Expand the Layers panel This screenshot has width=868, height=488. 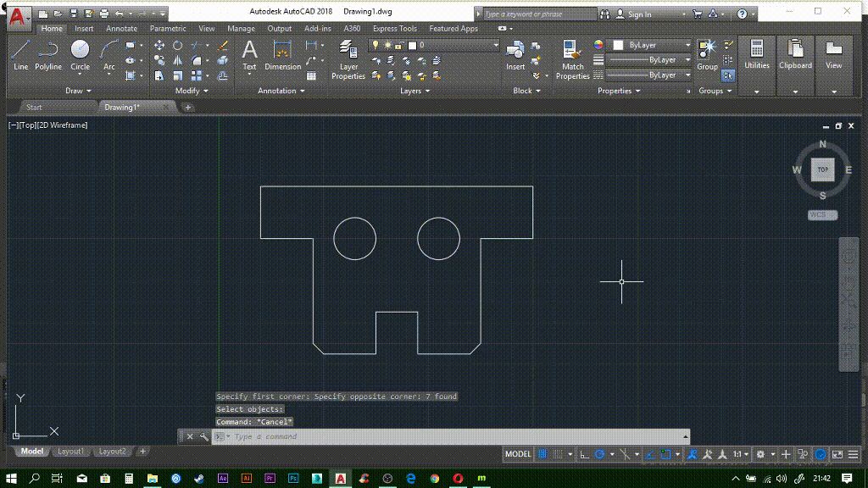415,91
